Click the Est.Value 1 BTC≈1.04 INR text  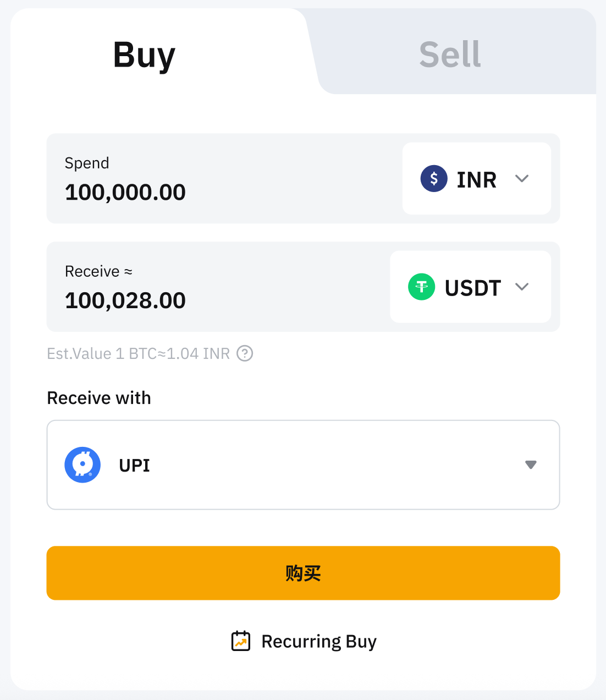[139, 353]
